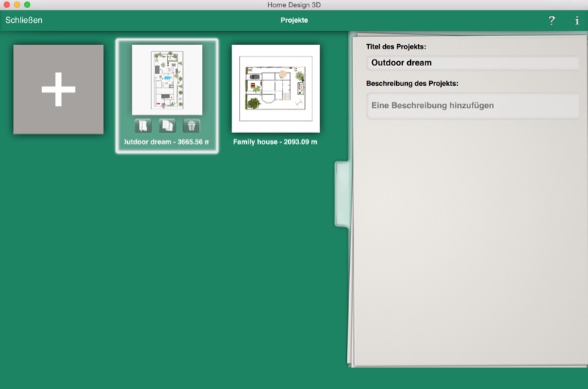Click the Projekte header title
The height and width of the screenshot is (389, 588).
coord(294,21)
